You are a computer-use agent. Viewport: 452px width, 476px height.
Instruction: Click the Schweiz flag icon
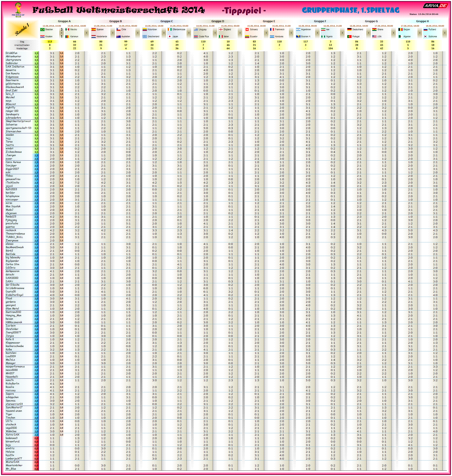pos(247,30)
